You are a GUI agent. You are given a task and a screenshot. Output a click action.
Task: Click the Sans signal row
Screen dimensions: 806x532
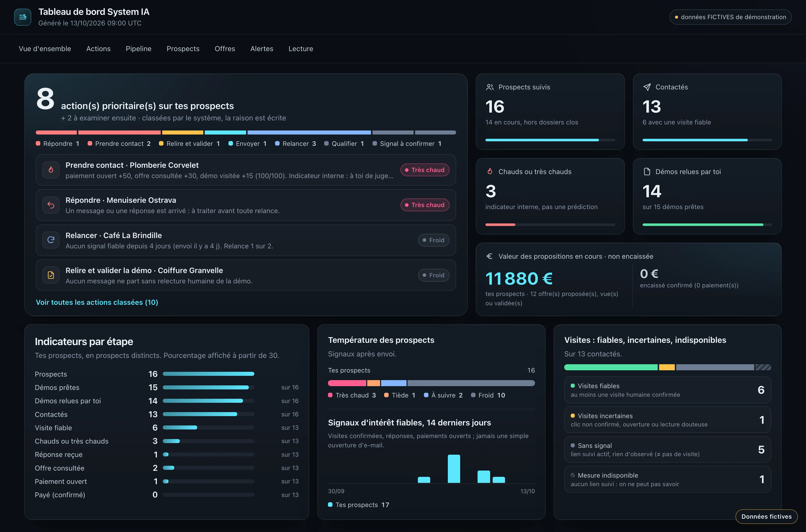[668, 450]
